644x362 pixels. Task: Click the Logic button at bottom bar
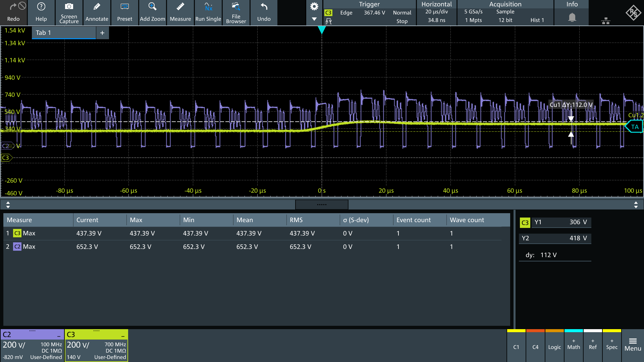[x=555, y=347]
